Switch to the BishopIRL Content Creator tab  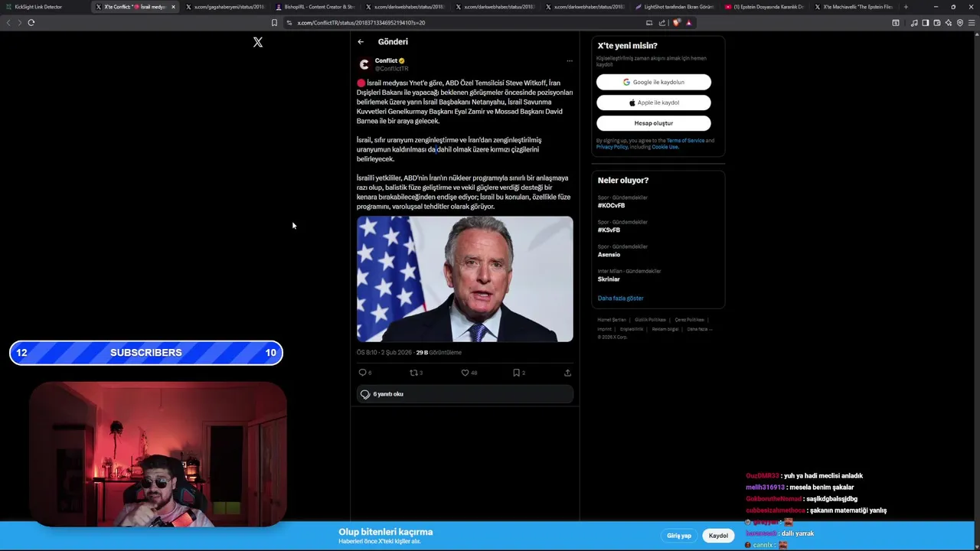pos(314,7)
